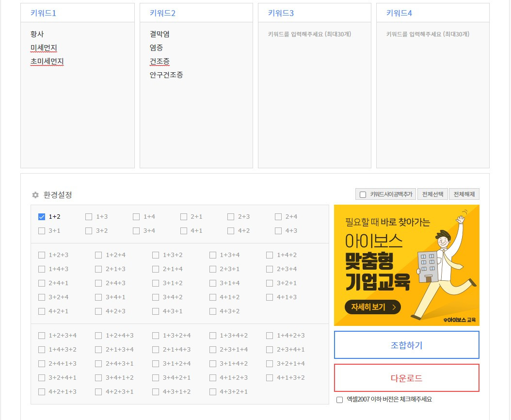Enable the 3+2+1 combination checkbox

pyautogui.click(x=270, y=283)
